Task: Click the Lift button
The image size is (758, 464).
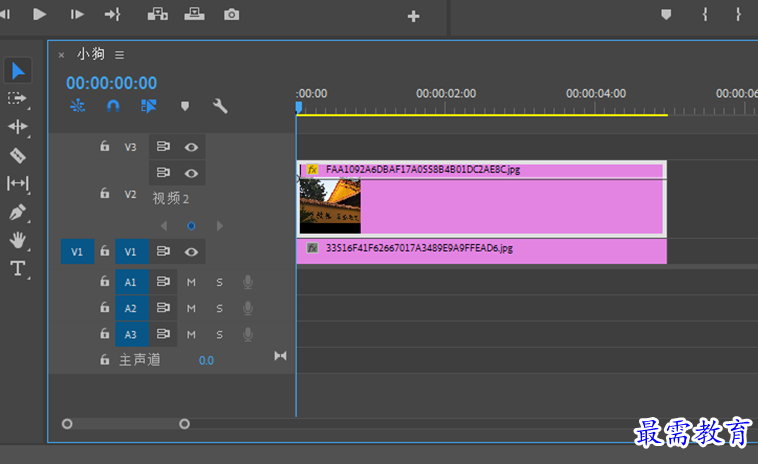Action: (158, 14)
